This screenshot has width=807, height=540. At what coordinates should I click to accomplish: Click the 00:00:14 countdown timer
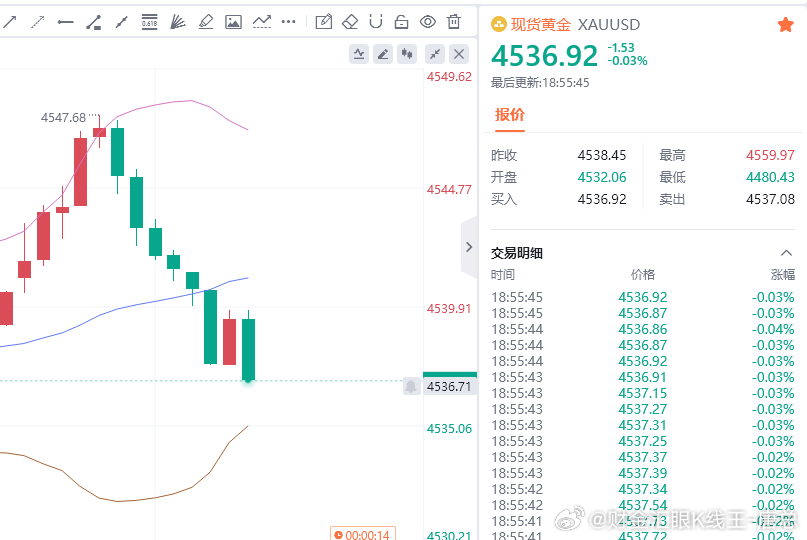click(363, 534)
